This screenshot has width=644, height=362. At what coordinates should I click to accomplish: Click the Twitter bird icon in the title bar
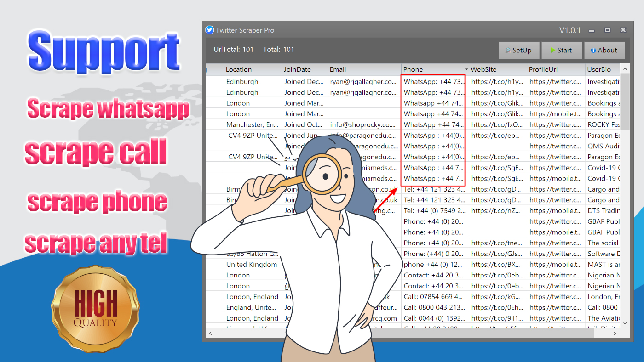210,30
